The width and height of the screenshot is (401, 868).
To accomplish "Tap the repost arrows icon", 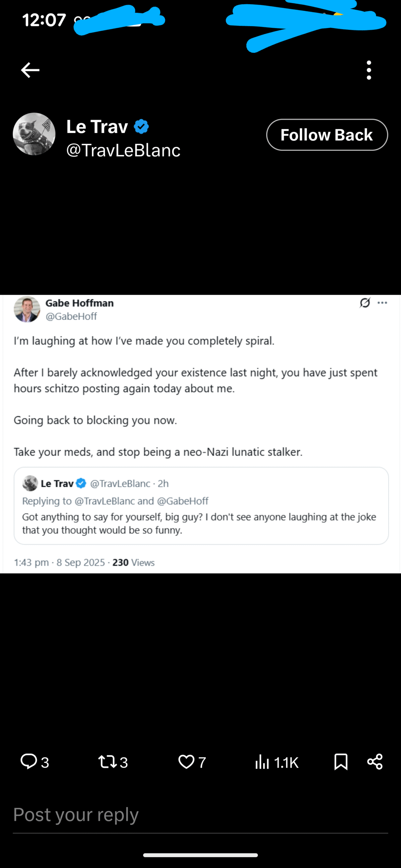I will tap(108, 762).
